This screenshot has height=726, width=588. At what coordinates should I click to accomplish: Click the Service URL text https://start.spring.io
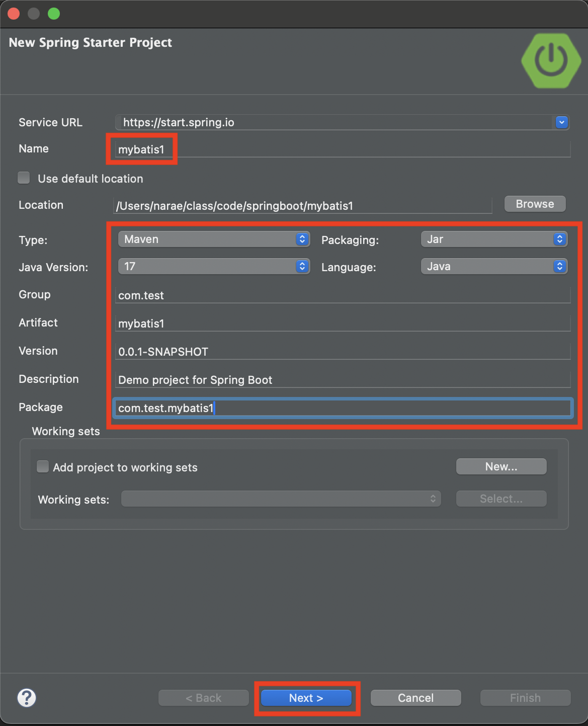(179, 122)
